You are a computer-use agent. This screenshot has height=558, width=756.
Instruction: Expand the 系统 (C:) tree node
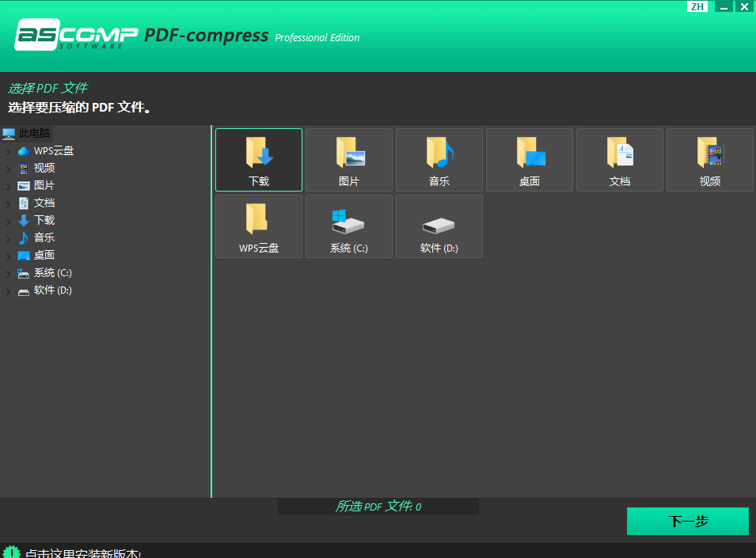click(9, 273)
